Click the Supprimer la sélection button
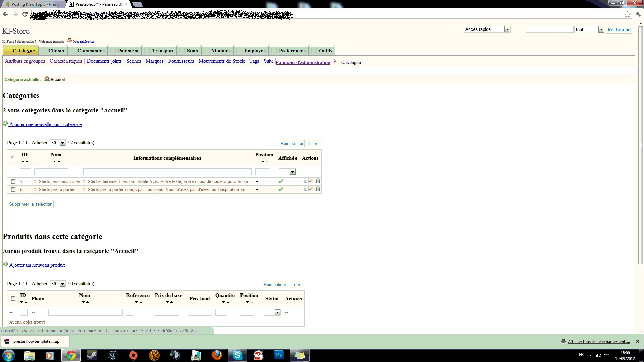Image resolution: width=644 pixels, height=362 pixels. click(31, 204)
